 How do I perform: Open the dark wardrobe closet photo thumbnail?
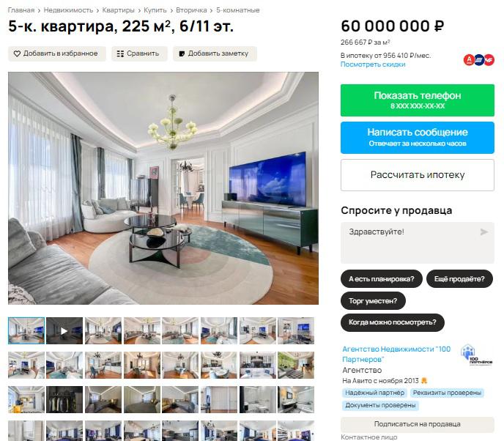click(x=64, y=399)
